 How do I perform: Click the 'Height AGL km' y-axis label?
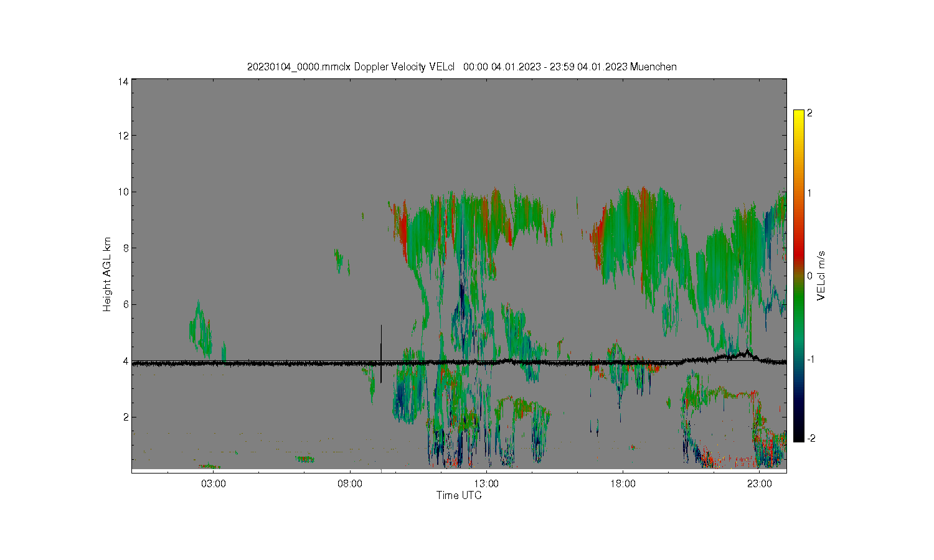click(x=107, y=274)
